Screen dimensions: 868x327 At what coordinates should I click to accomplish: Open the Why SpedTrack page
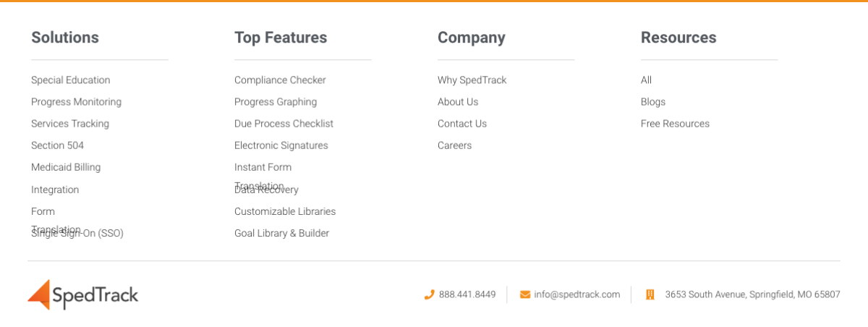click(472, 80)
